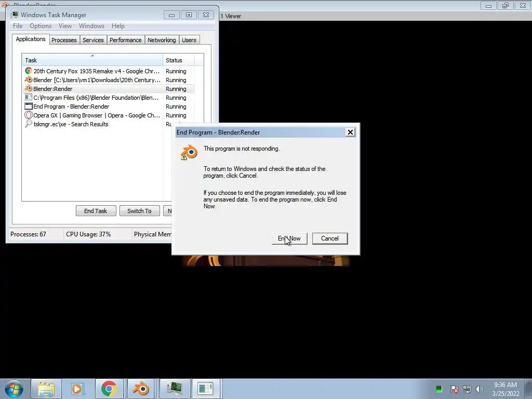532x399 pixels.
Task: Click the green CPU meter tray icon
Action: coord(438,389)
